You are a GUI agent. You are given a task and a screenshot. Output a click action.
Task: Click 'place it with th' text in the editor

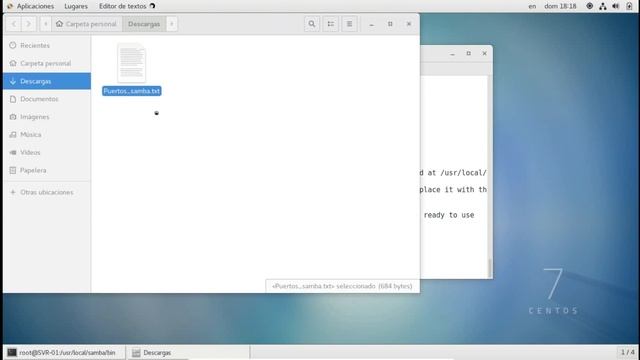coord(453,190)
